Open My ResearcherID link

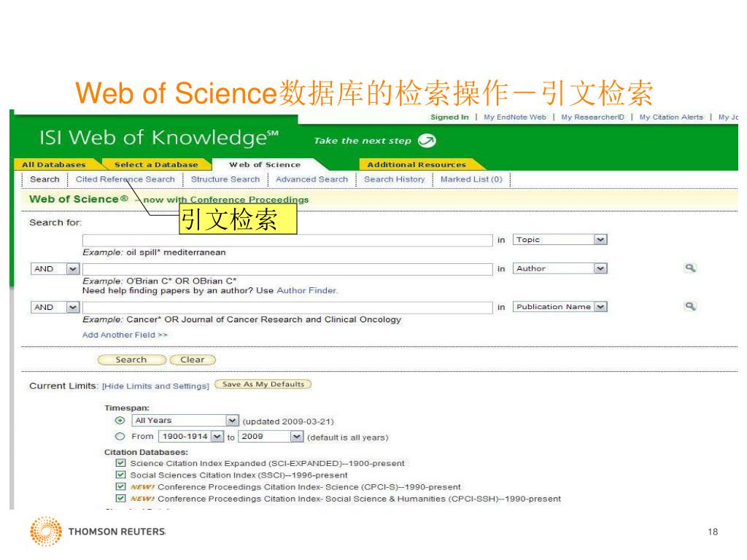coord(592,117)
